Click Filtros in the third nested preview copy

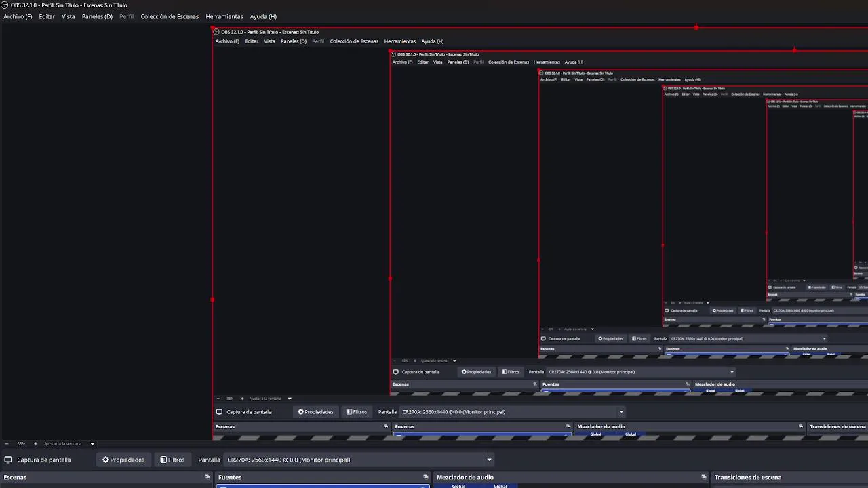point(639,338)
